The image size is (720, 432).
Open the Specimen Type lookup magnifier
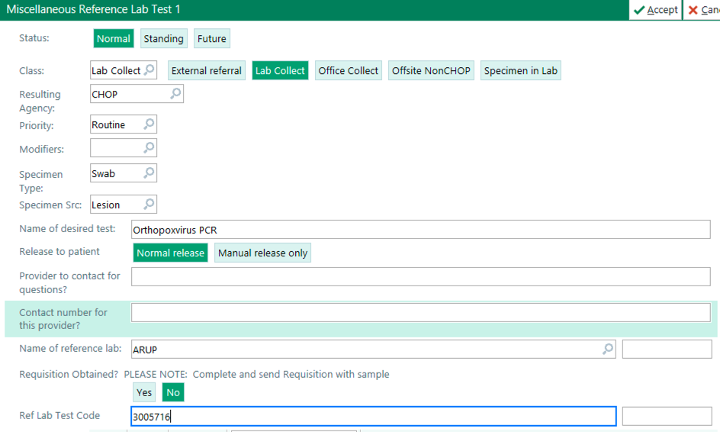click(149, 173)
